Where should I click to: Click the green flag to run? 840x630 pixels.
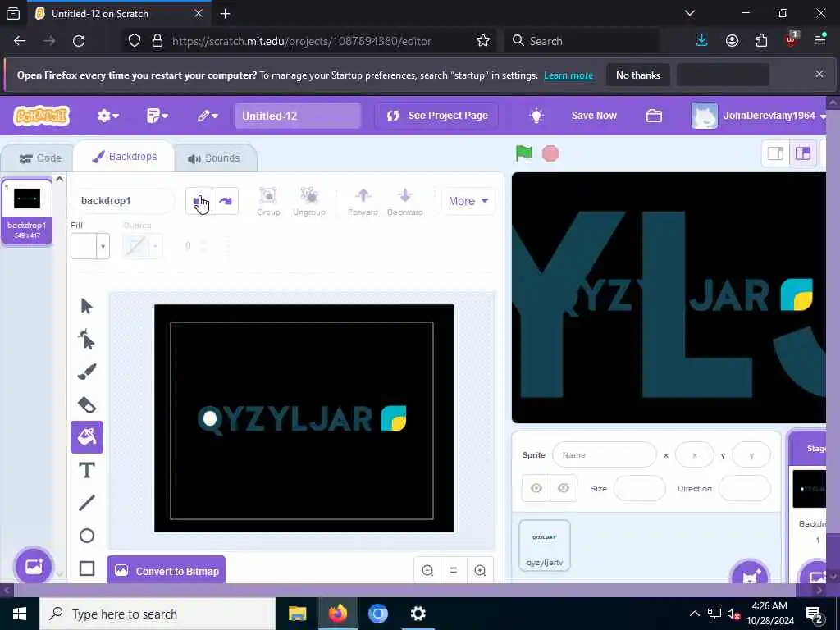pos(523,153)
